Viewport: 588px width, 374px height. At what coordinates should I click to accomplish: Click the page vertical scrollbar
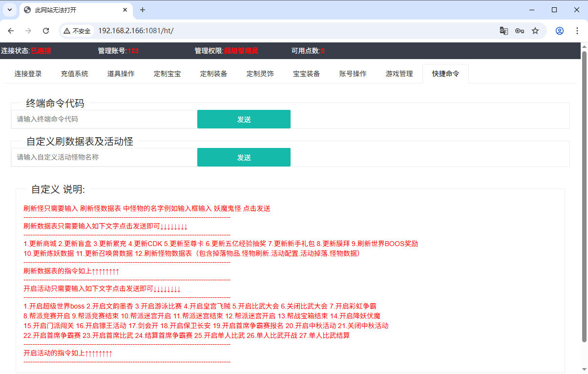coord(584,195)
